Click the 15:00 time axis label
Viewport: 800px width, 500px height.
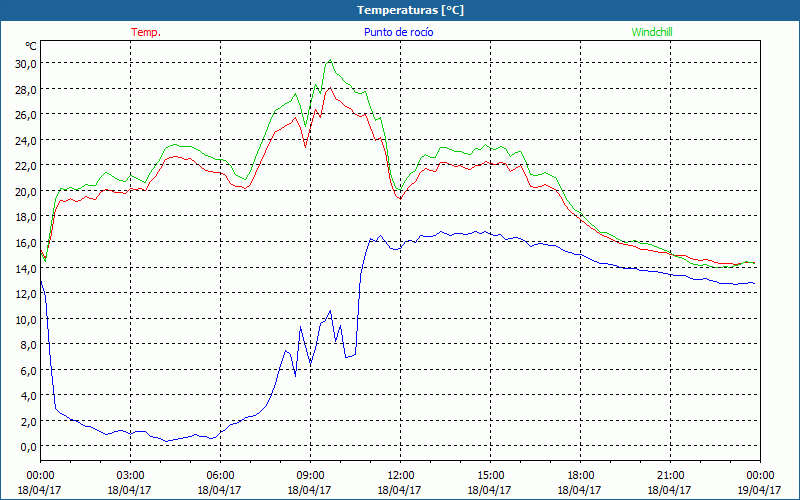[x=490, y=475]
